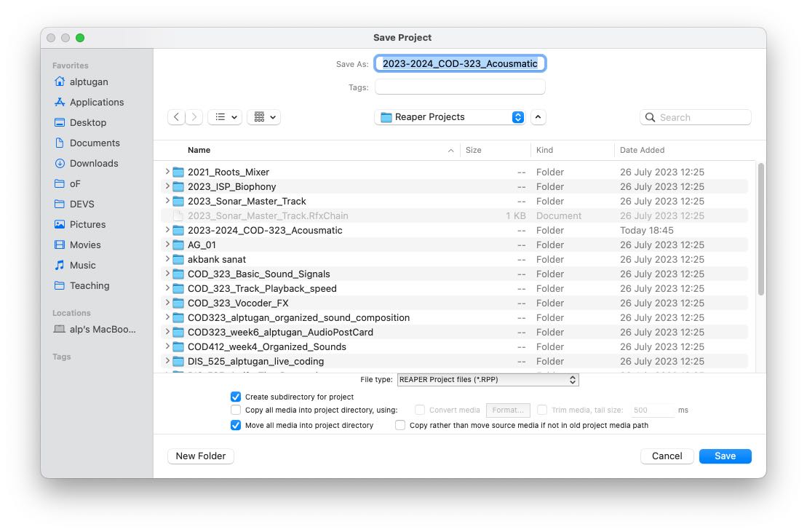The width and height of the screenshot is (807, 532).
Task: Click the back navigation arrow
Action: tap(176, 117)
